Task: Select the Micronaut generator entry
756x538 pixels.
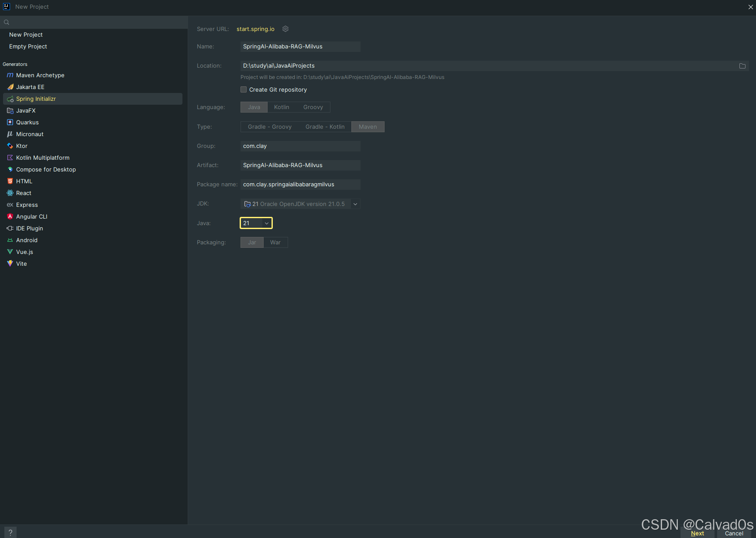Action: 93,134
